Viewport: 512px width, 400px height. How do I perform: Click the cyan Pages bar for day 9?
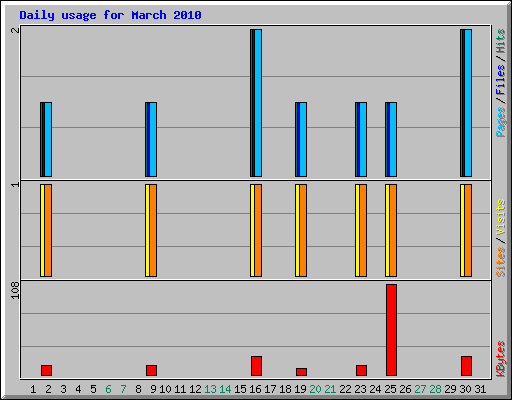coord(153,139)
